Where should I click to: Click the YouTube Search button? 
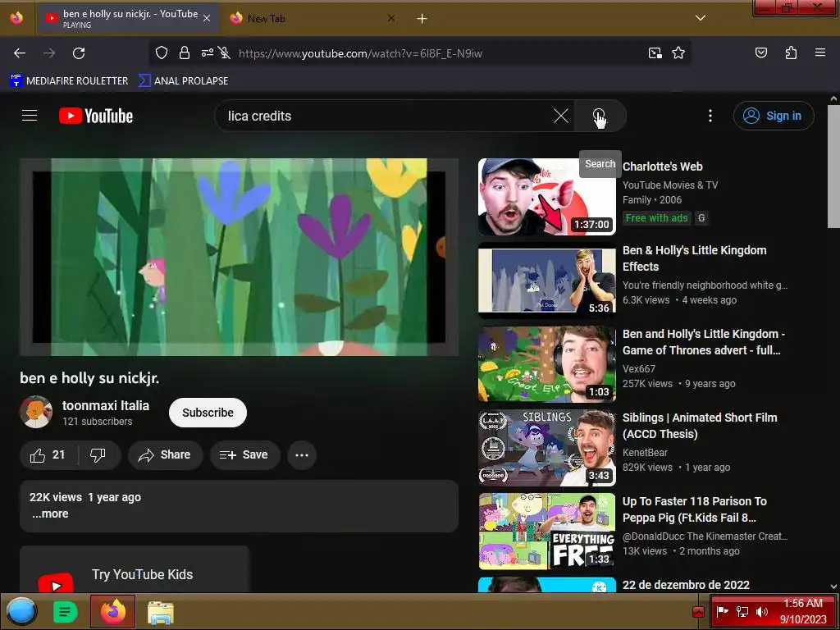600,116
